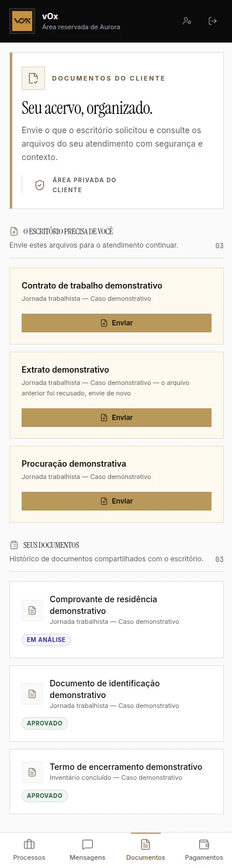The image size is (232, 868).
Task: Click the Em análise status badge
Action: point(46,640)
